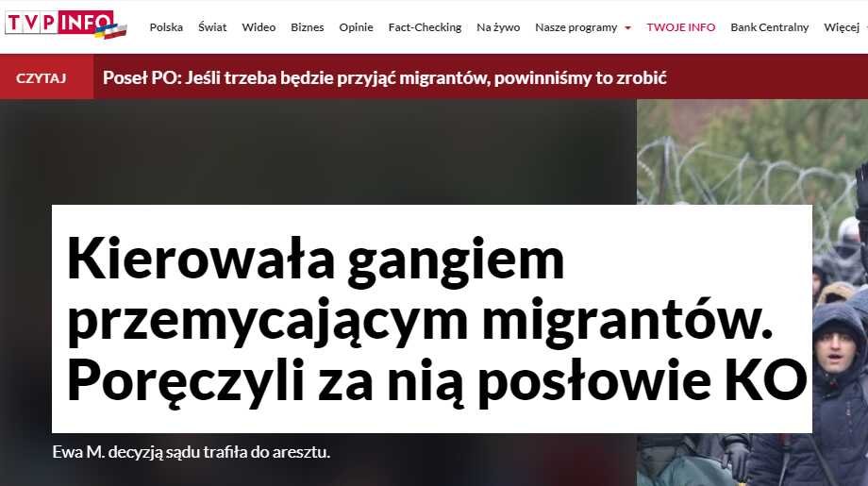Click the Ewa M. arrest subtitle text
The image size is (868, 486).
click(x=191, y=452)
